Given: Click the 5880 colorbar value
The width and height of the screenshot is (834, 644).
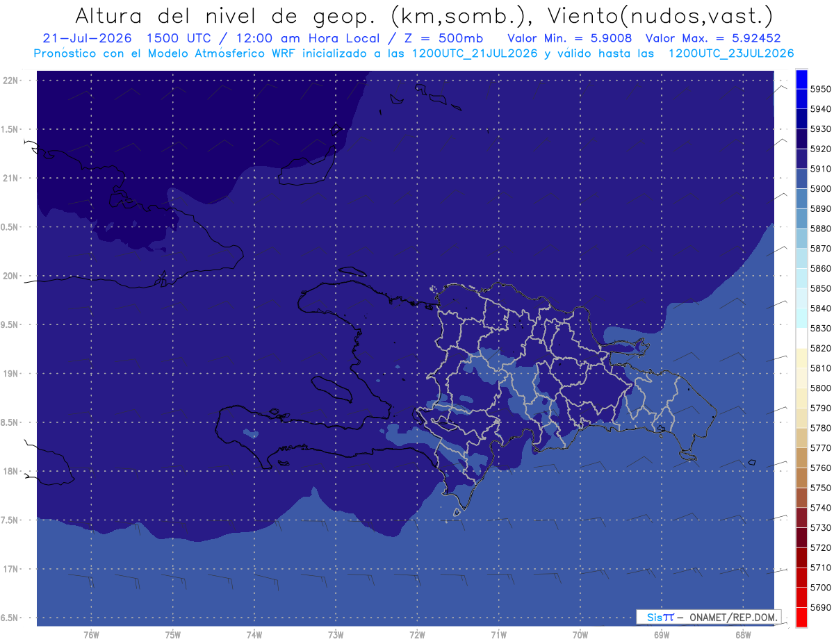Looking at the screenshot, I should tap(821, 229).
